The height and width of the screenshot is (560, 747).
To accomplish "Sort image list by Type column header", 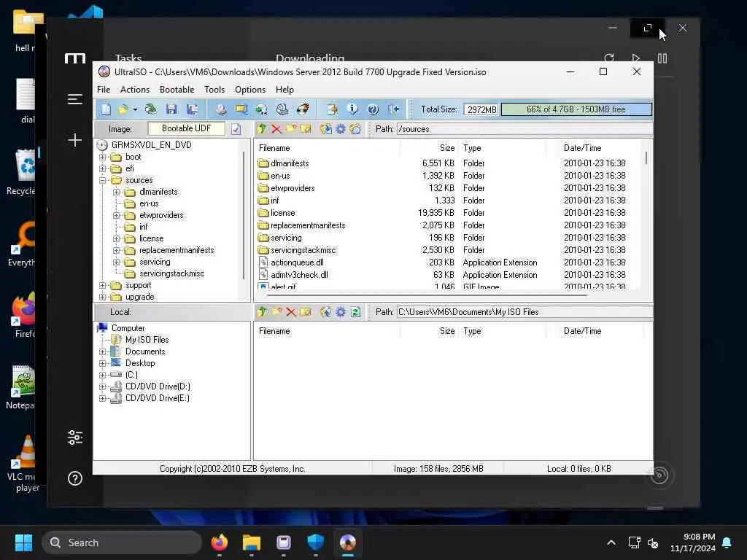I will tap(502, 148).
